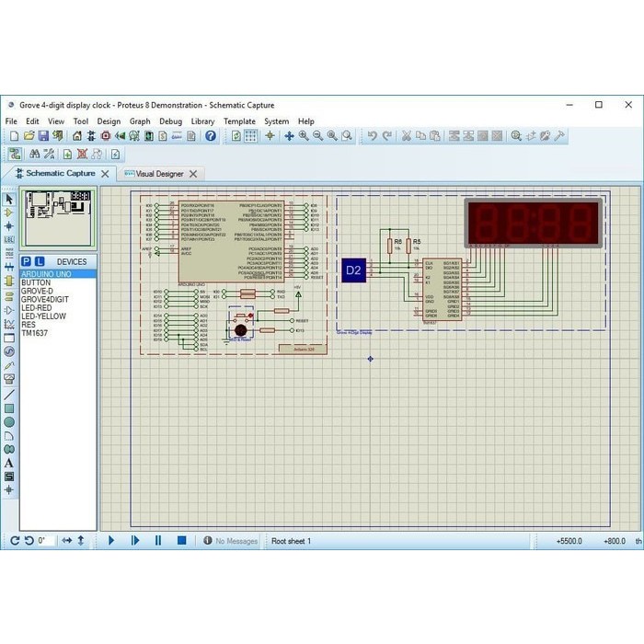The height and width of the screenshot is (644, 644).
Task: Open the Library menu
Action: (202, 121)
